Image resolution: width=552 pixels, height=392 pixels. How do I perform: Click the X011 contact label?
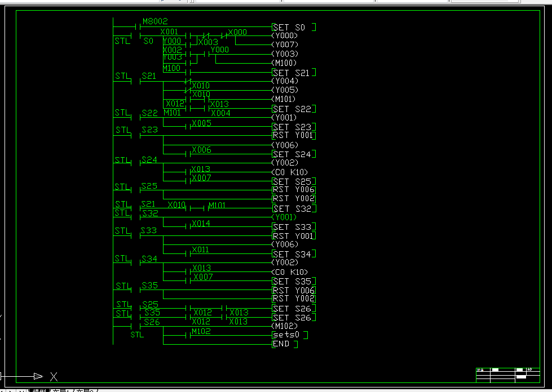click(200, 250)
